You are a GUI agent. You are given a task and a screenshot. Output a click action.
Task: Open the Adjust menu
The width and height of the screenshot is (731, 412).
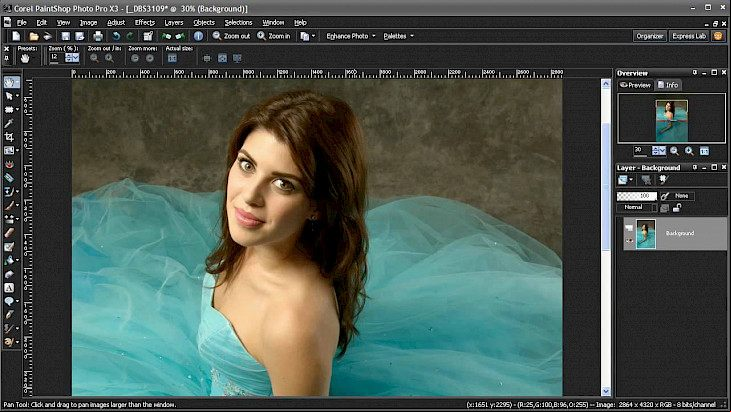coord(116,22)
